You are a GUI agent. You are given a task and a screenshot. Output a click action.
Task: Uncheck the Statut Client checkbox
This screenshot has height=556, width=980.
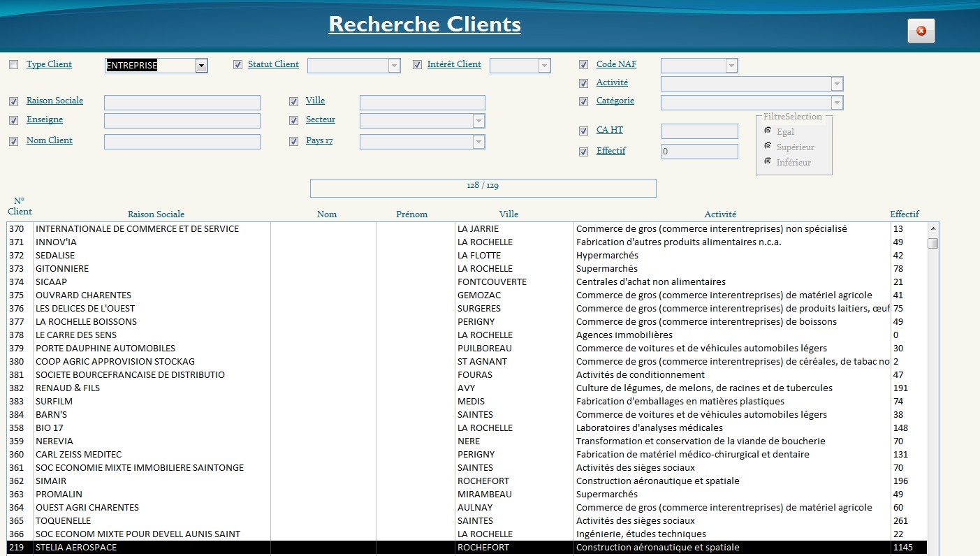238,65
